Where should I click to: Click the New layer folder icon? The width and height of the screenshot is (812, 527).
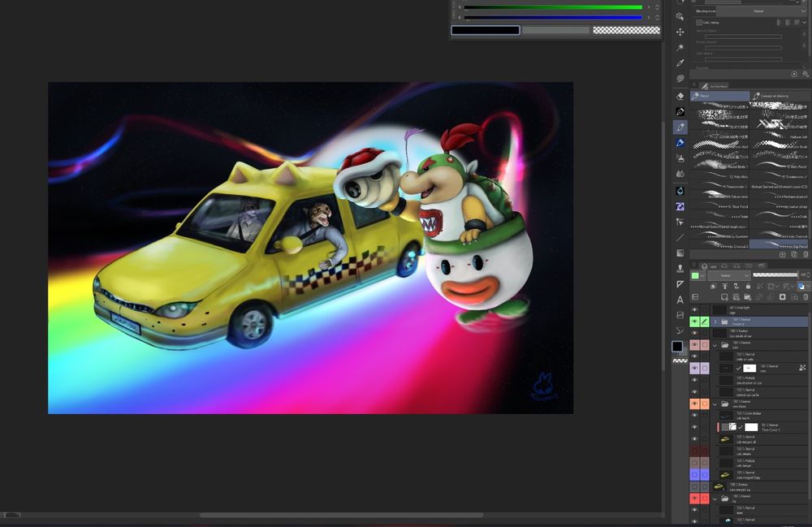coord(748,297)
